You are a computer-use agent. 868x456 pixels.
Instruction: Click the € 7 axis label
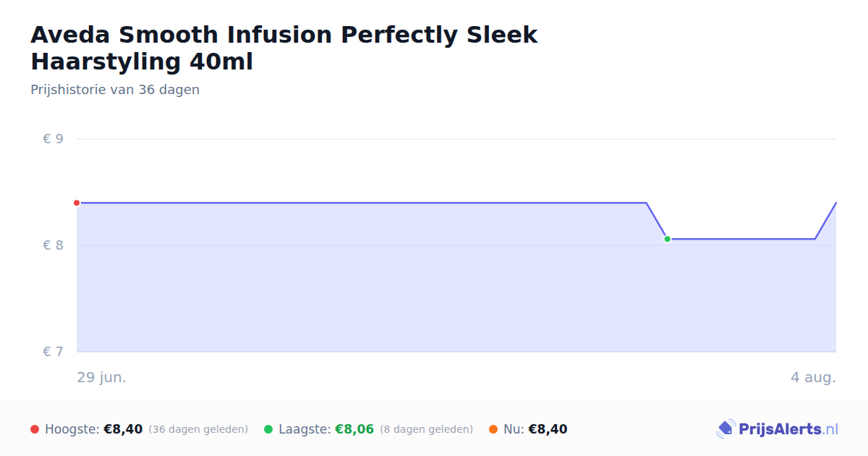pyautogui.click(x=53, y=352)
